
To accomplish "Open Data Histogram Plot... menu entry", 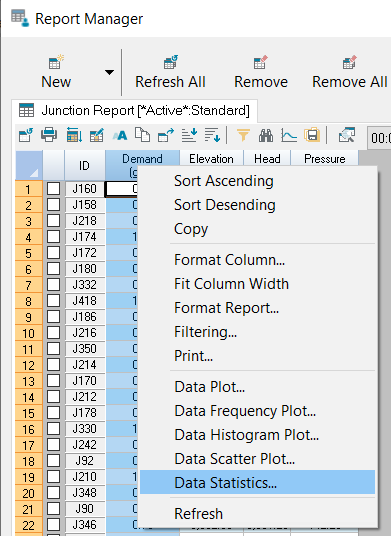I will click(257, 435).
